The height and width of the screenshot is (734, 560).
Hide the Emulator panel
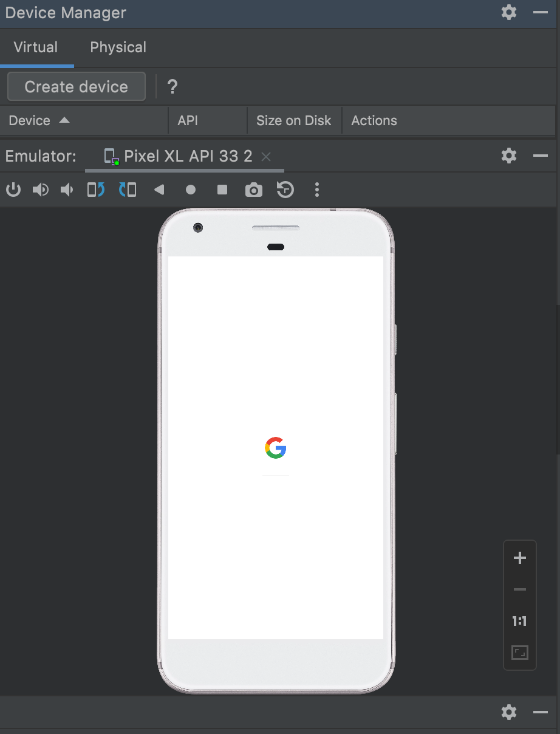click(x=540, y=156)
